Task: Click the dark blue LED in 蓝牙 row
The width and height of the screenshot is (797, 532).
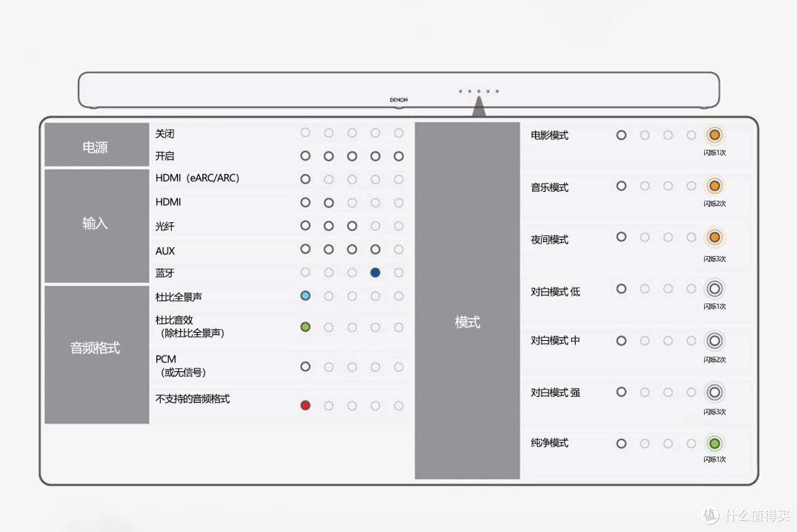Action: 375,273
